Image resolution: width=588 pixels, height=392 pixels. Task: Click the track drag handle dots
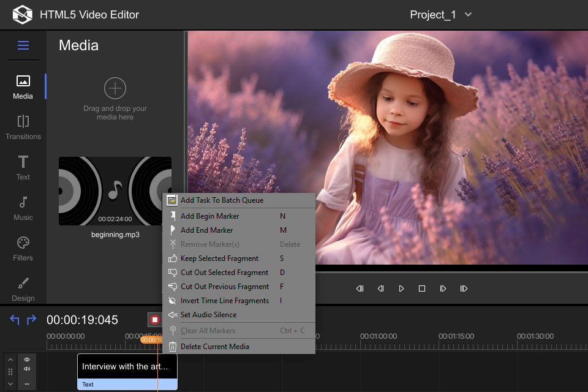10,372
